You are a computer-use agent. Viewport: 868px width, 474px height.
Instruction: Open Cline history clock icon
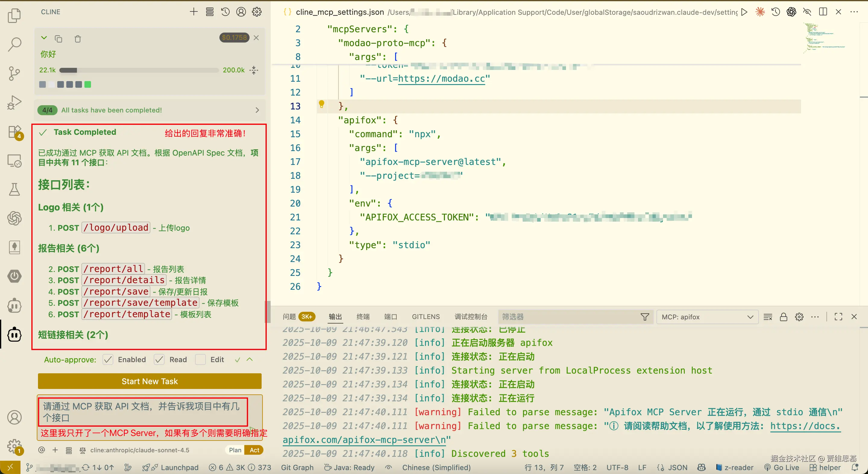(x=225, y=12)
